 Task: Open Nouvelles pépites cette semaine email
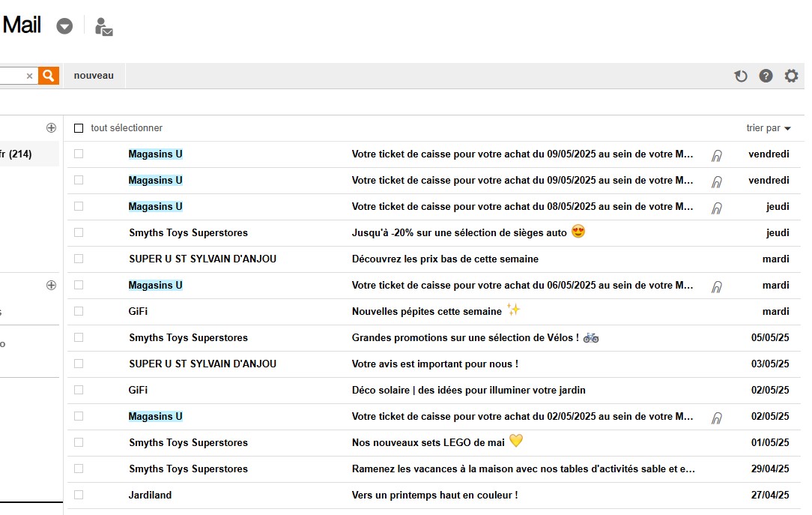(427, 311)
